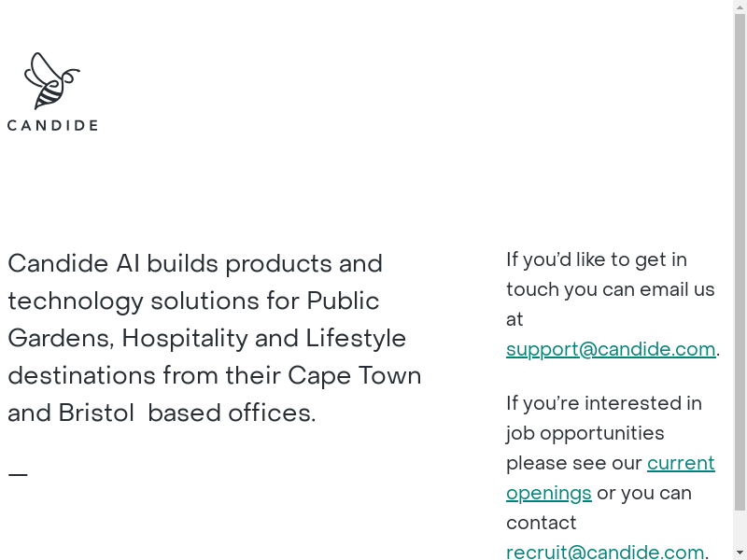
Task: Click the recruit@candide.com email link
Action: [605, 553]
